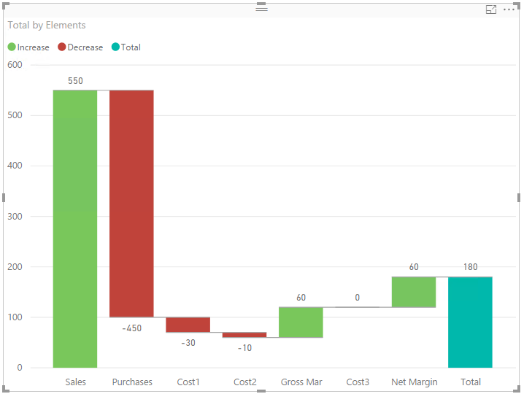Click the Total x-axis label
The image size is (532, 402).
click(x=471, y=382)
